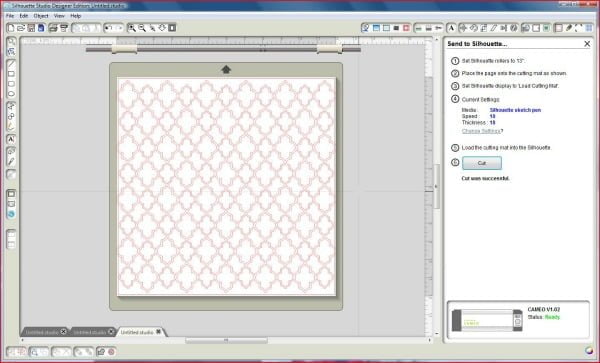Select the rectangle drawing tool

pos(11,74)
